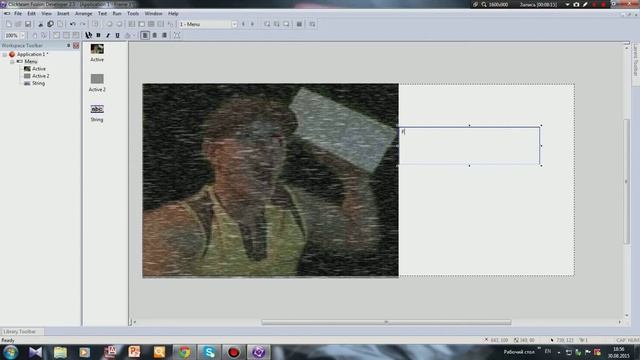Go to previous frame arrow
This screenshot has width=640, height=360.
tap(243, 24)
